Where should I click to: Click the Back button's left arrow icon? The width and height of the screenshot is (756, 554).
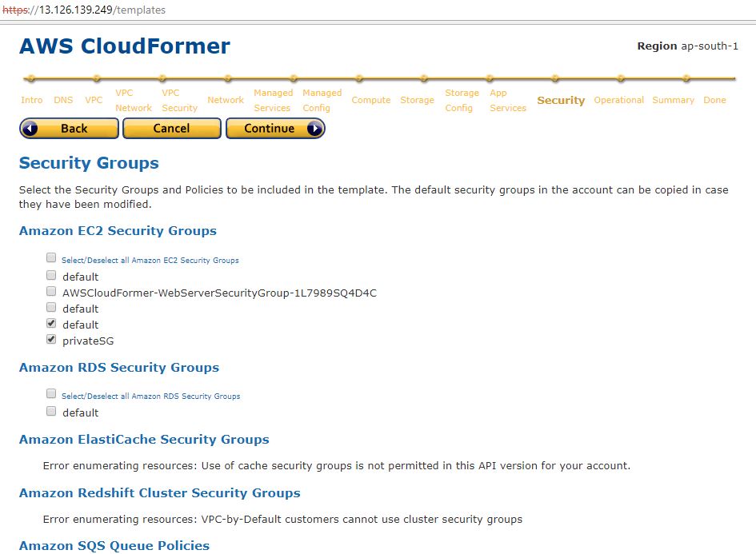point(30,129)
